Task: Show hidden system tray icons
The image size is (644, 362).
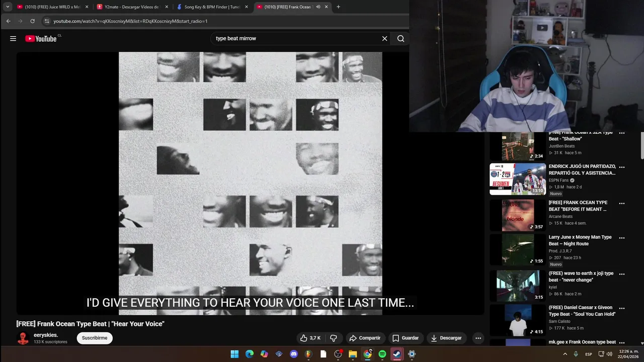Action: click(565, 354)
